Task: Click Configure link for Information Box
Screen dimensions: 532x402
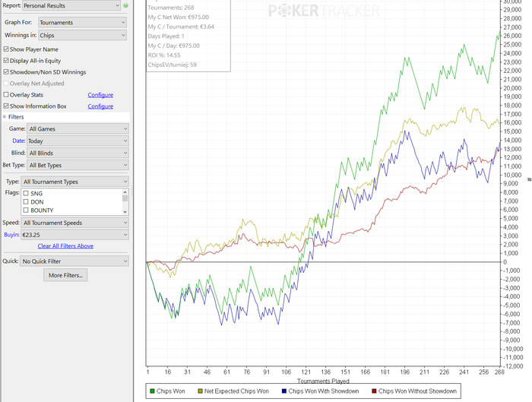Action: (100, 106)
